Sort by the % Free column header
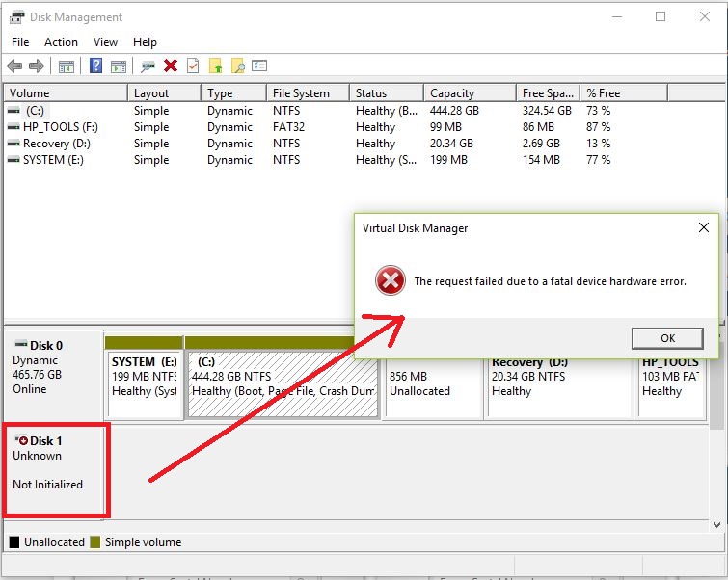 tap(625, 92)
